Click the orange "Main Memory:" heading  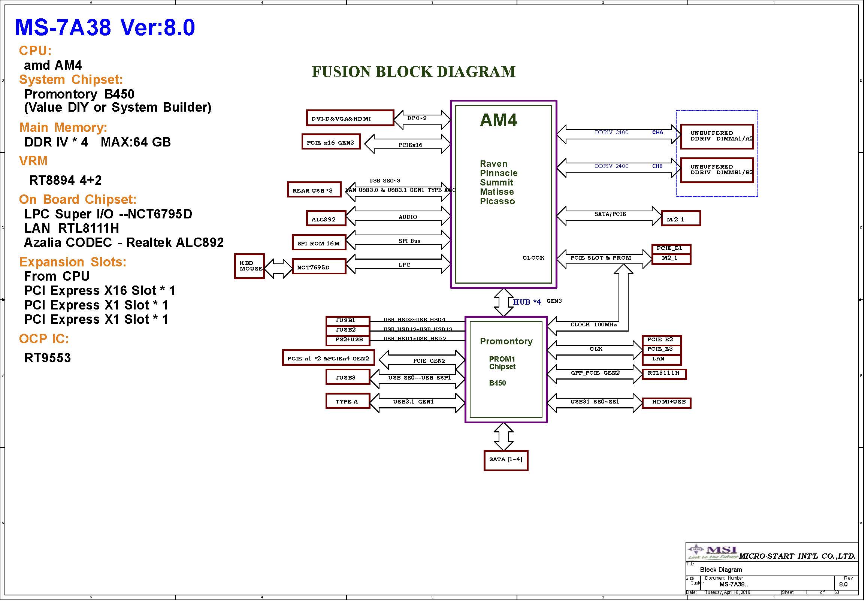[63, 128]
